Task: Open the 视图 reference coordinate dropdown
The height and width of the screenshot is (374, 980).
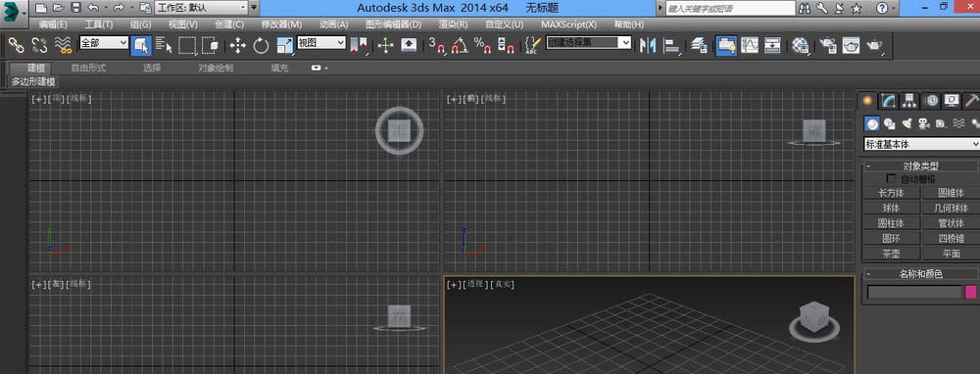Action: tap(321, 42)
